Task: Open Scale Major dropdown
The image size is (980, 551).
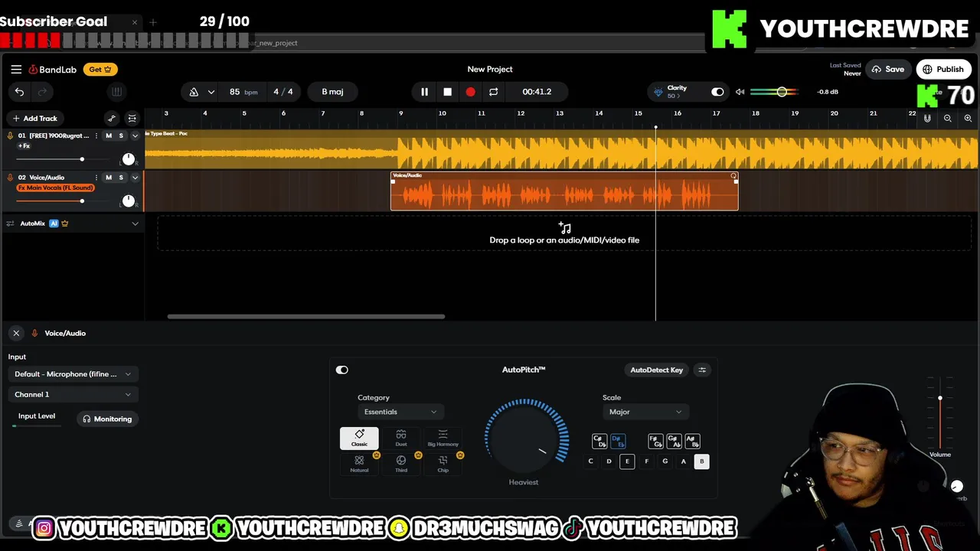Action: (645, 412)
